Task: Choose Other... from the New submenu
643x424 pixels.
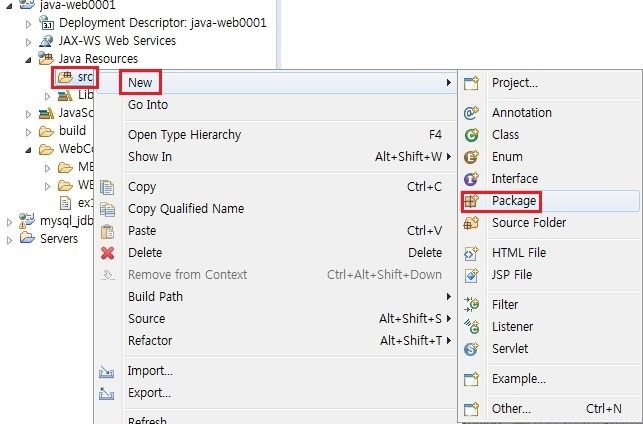Action: [x=550, y=408]
